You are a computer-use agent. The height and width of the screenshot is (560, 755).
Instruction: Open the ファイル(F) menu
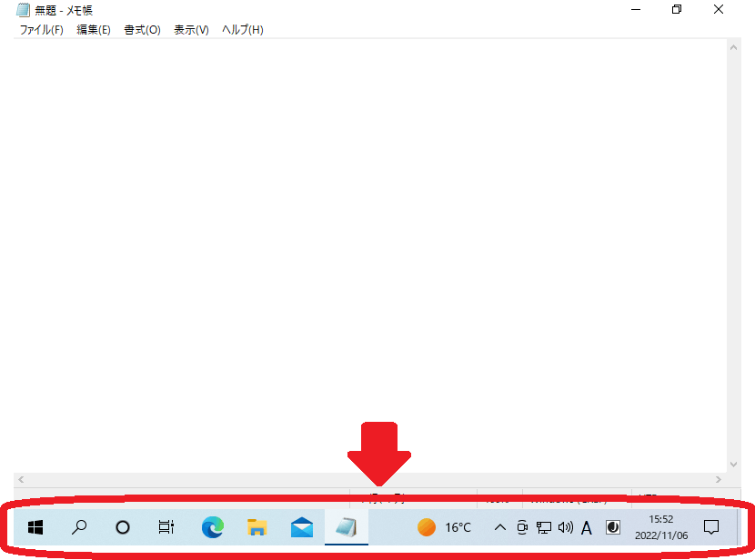(x=39, y=29)
